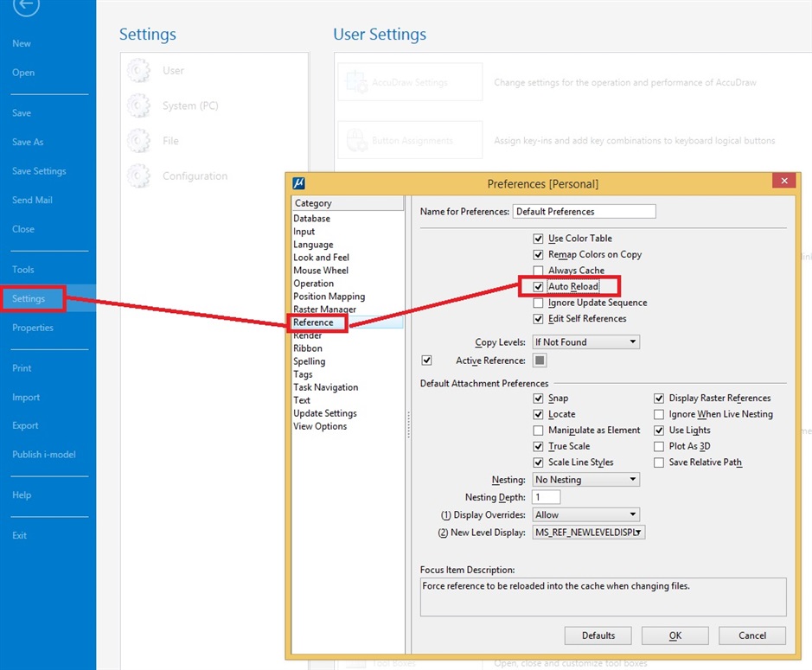812x670 pixels.
Task: Toggle True Scale checkbox
Action: (x=538, y=446)
